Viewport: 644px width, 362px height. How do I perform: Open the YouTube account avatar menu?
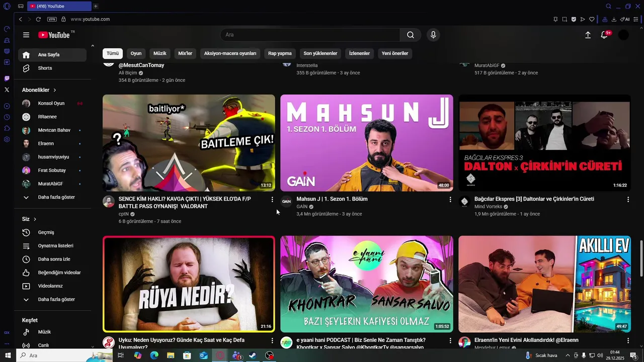pyautogui.click(x=623, y=35)
